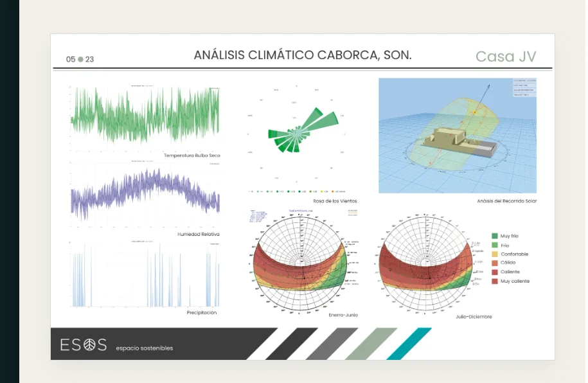Click the 'Muy caliente' legend label

coord(515,281)
